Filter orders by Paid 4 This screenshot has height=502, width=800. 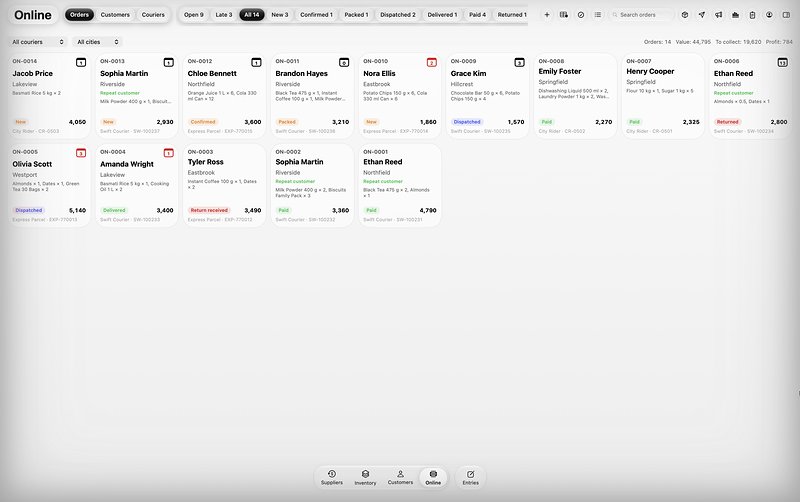(x=478, y=15)
